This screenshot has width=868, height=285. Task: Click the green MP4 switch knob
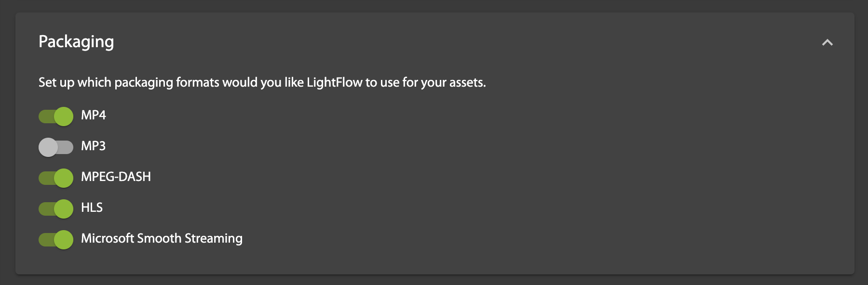point(63,116)
